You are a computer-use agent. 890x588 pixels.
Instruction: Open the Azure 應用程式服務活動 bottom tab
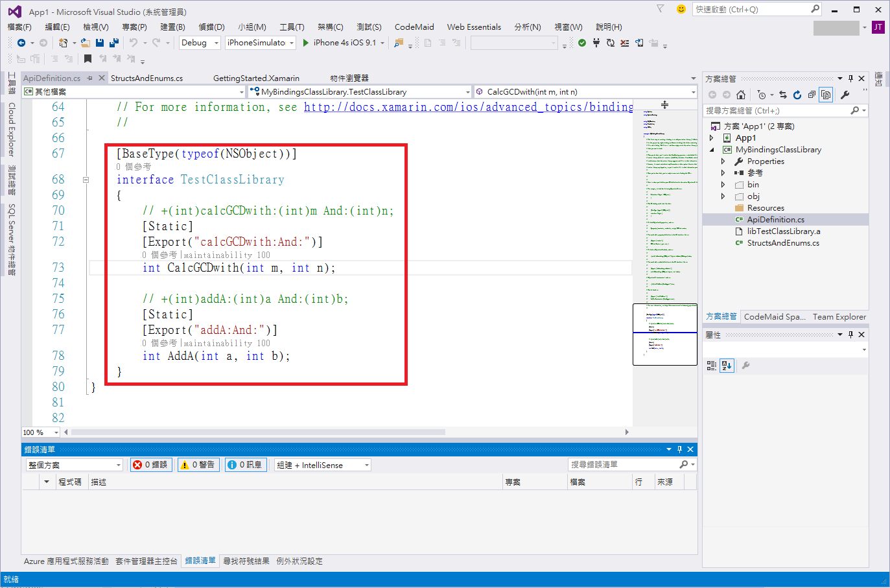coord(66,561)
